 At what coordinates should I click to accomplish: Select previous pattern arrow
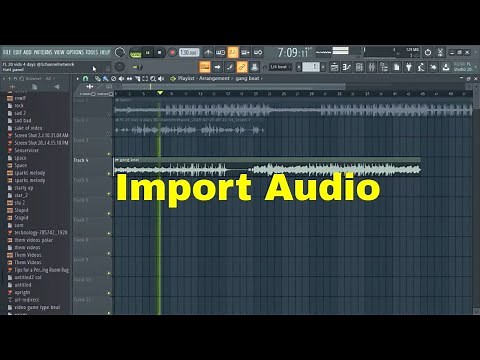299,67
